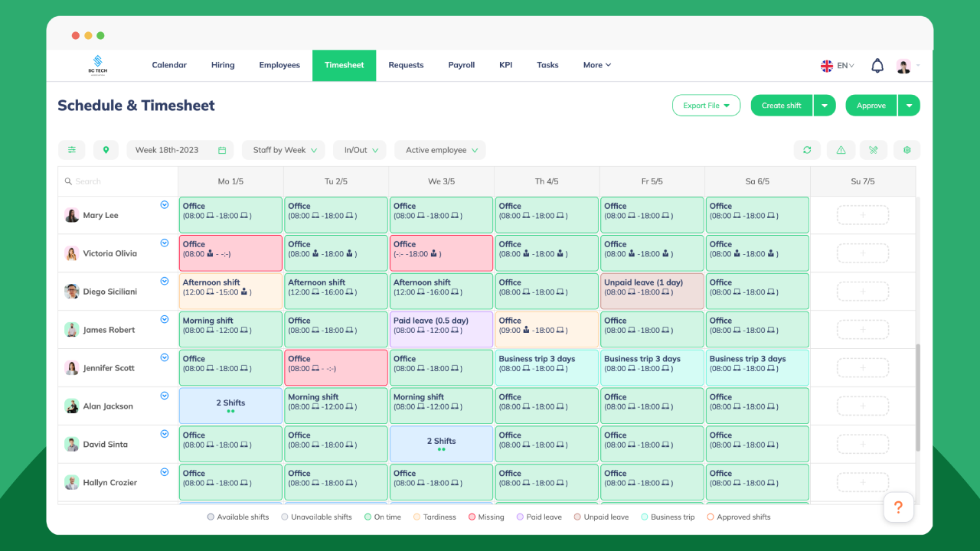This screenshot has width=980, height=551.
Task: Open the Active employee filter dropdown
Action: [x=439, y=150]
